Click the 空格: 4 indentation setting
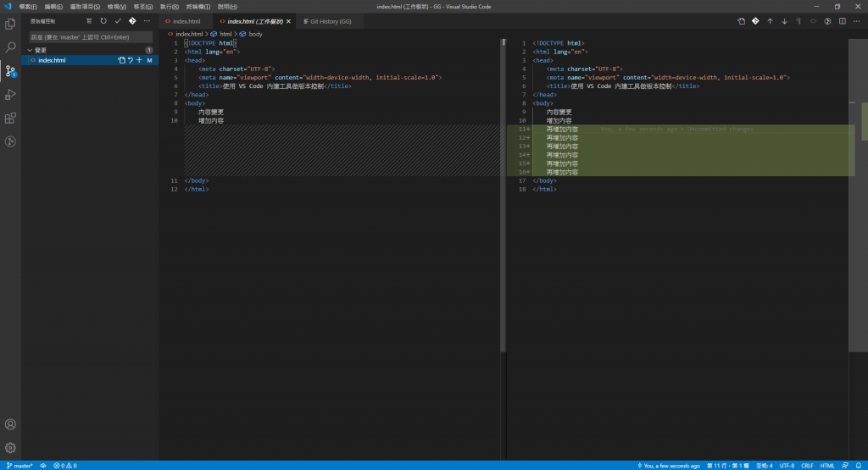Viewport: 868px width, 470px height. [x=764, y=466]
